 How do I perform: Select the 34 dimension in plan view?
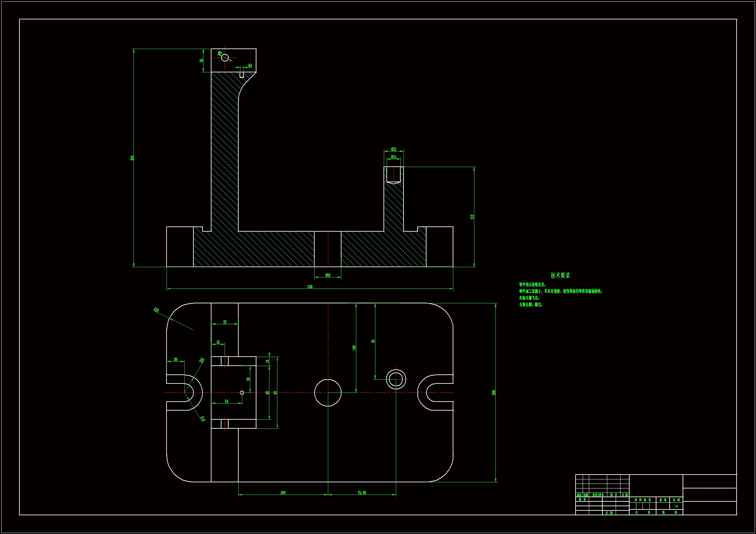pyautogui.click(x=227, y=401)
